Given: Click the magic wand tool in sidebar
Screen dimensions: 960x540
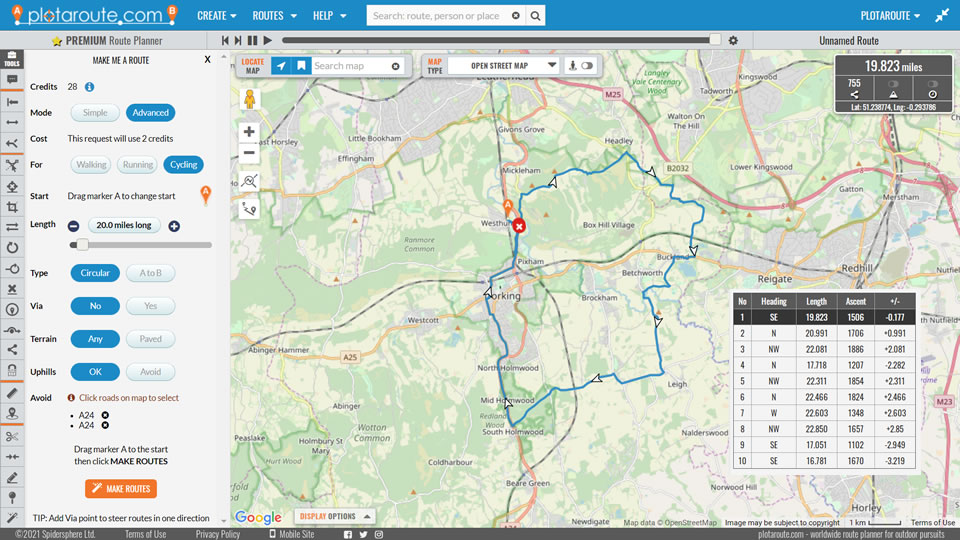Looking at the screenshot, I should [12, 518].
